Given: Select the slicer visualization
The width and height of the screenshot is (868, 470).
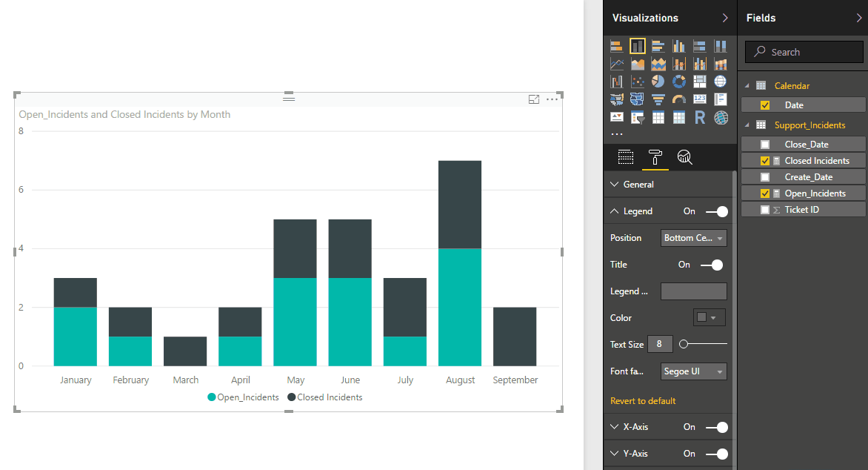Looking at the screenshot, I should click(637, 117).
